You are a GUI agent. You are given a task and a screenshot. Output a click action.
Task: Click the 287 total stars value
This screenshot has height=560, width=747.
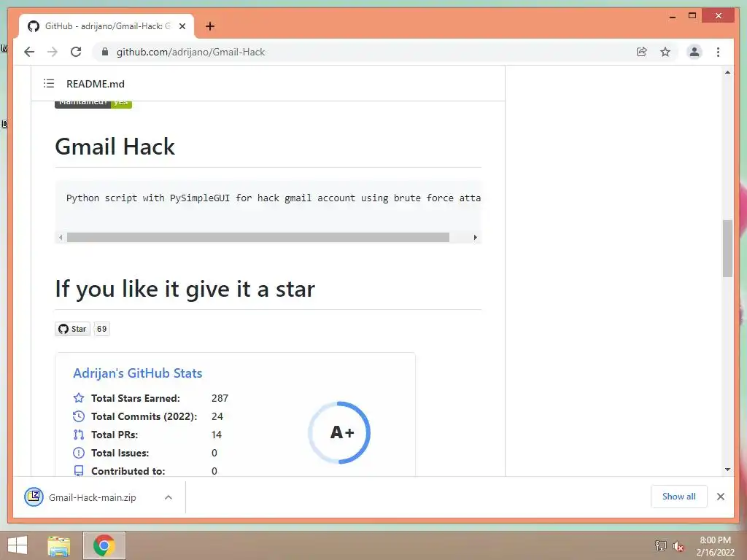(220, 398)
